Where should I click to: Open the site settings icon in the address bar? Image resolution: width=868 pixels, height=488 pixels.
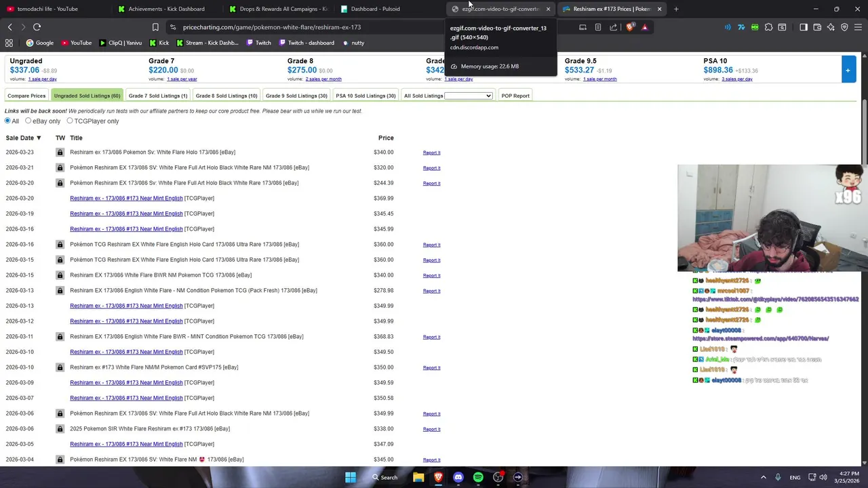coord(173,27)
